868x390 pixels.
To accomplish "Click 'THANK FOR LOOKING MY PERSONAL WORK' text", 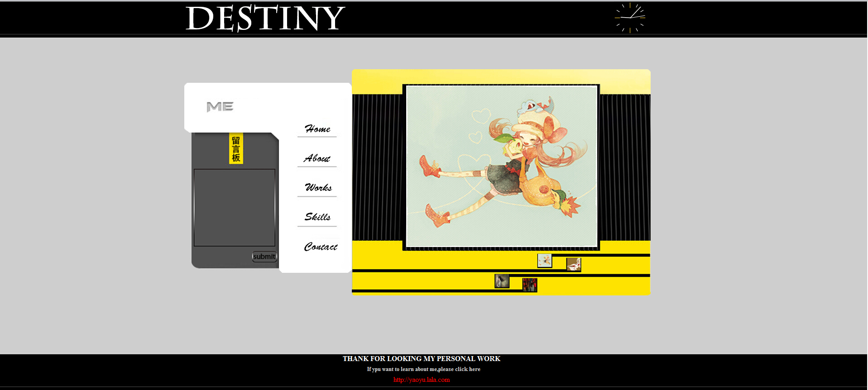I will 422,359.
